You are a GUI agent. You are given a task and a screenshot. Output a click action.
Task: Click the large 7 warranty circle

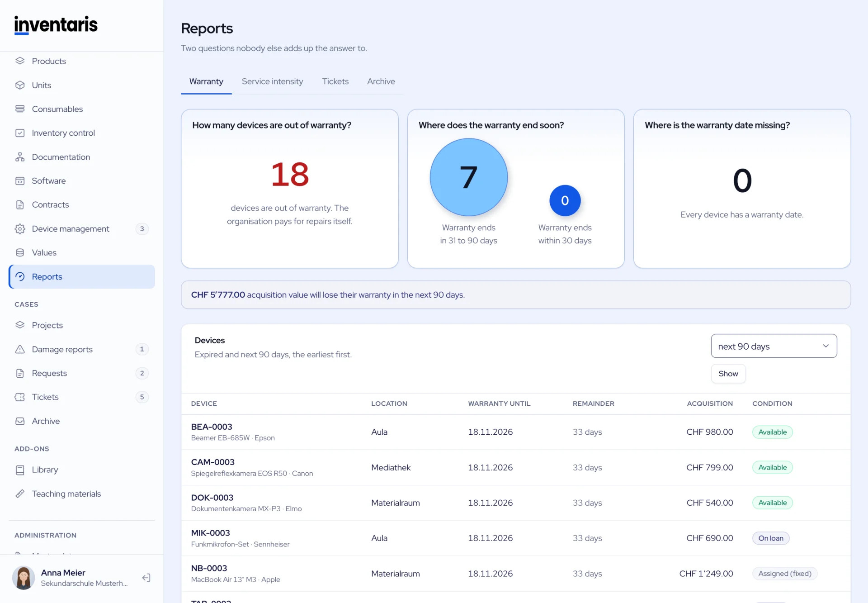(468, 177)
